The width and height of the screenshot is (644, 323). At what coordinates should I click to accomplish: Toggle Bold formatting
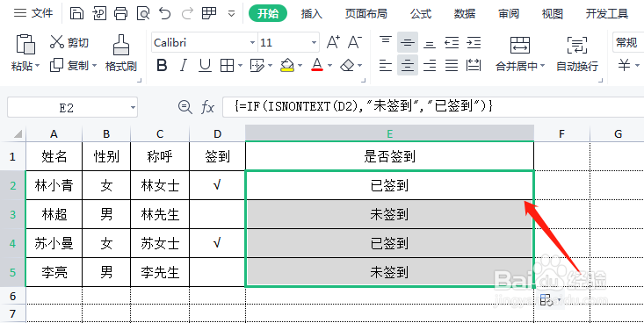click(162, 65)
